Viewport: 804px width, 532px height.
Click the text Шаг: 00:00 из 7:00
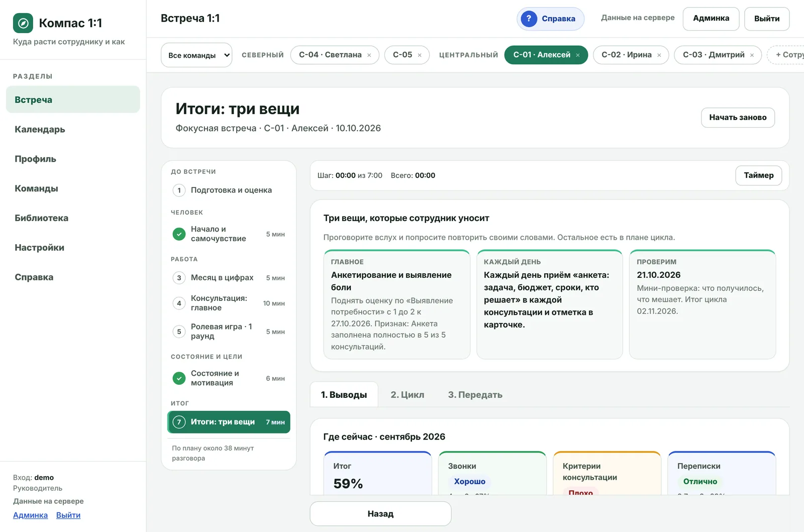click(350, 175)
